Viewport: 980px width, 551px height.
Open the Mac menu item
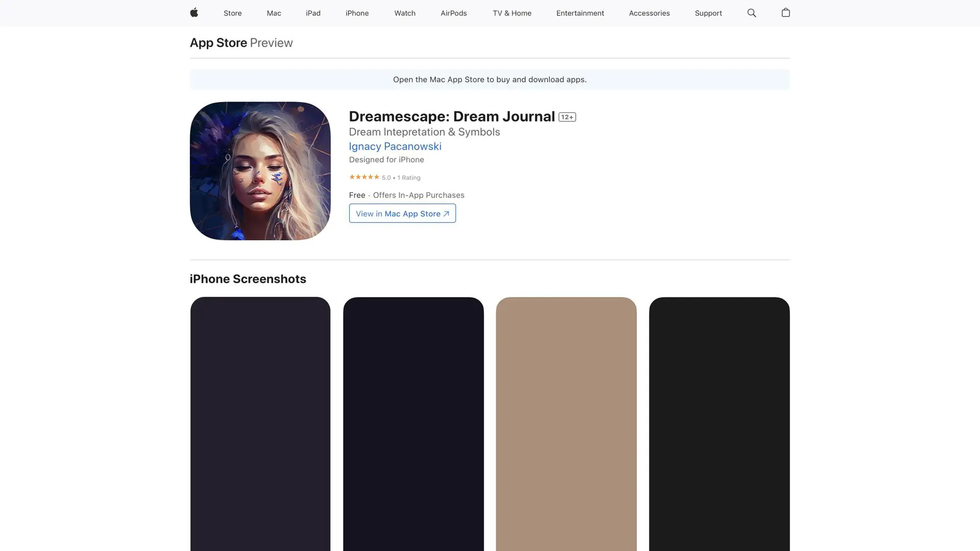click(x=274, y=13)
